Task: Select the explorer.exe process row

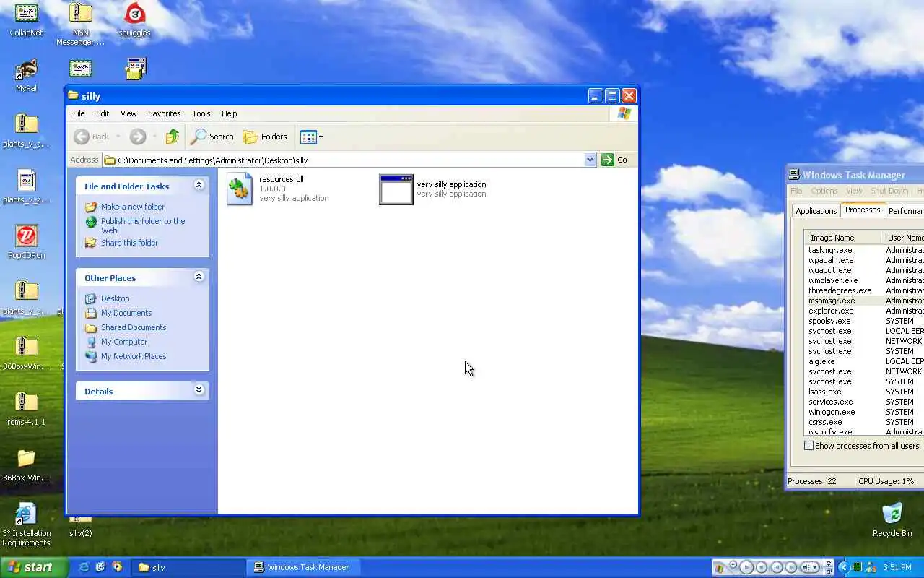Action: coord(864,311)
